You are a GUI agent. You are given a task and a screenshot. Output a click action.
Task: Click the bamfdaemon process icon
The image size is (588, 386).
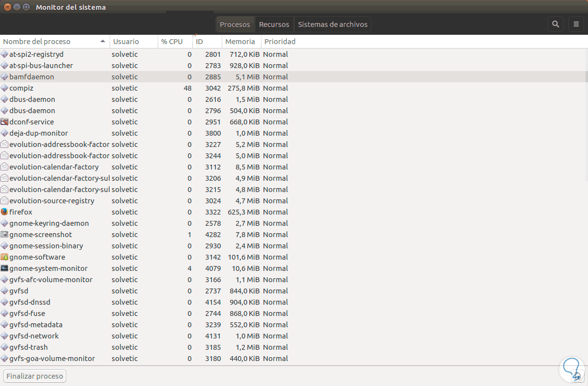click(x=4, y=77)
